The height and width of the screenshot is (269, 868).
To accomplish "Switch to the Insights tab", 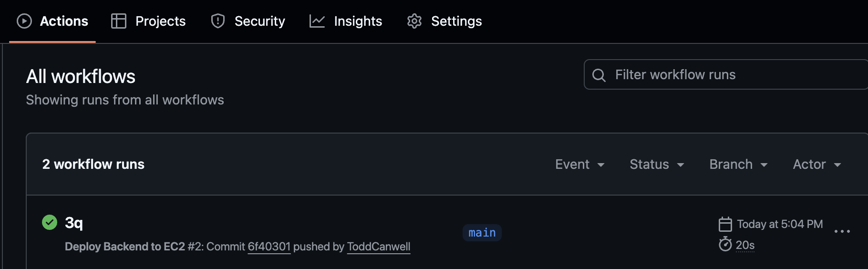I will tap(346, 21).
